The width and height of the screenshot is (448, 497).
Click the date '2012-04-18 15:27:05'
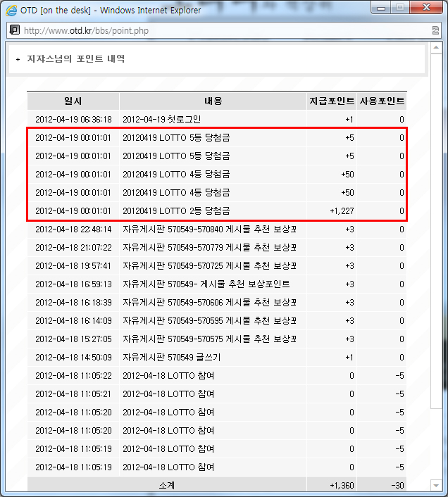pyautogui.click(x=73, y=339)
